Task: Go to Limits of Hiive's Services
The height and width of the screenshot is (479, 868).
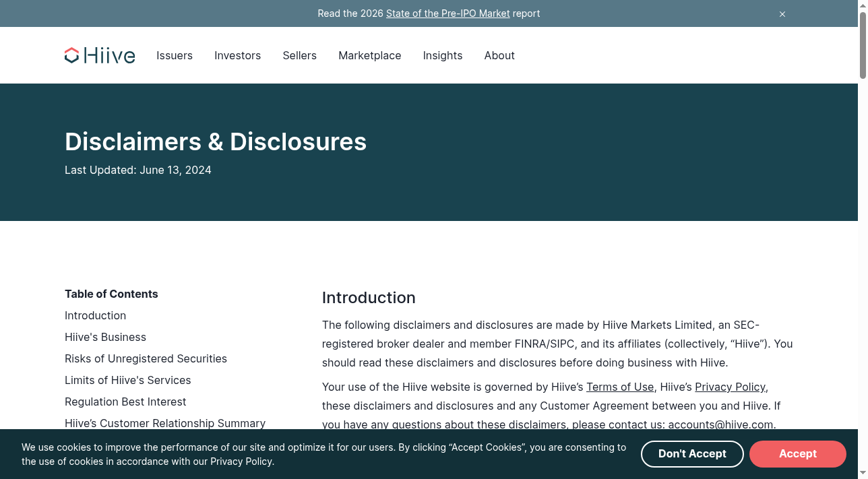Action: [127, 380]
